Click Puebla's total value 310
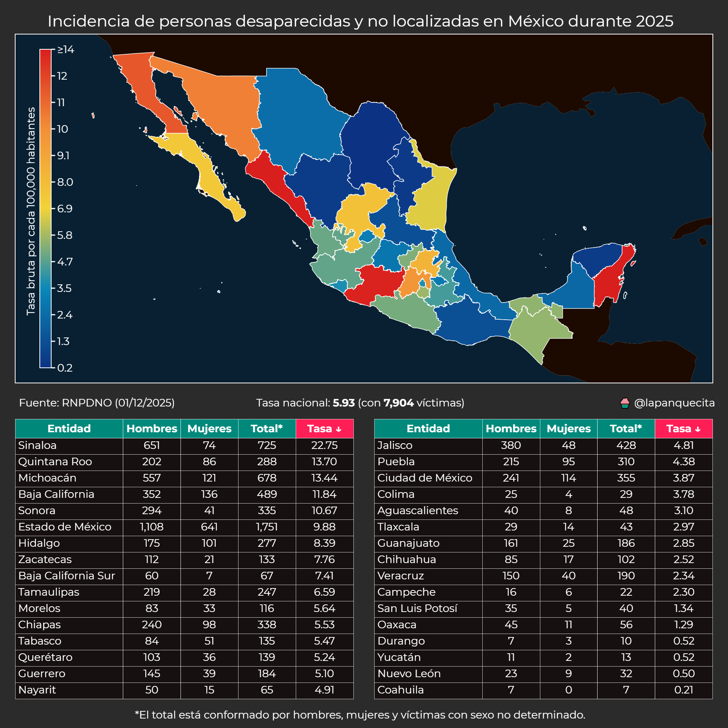This screenshot has width=728, height=728. [x=626, y=461]
